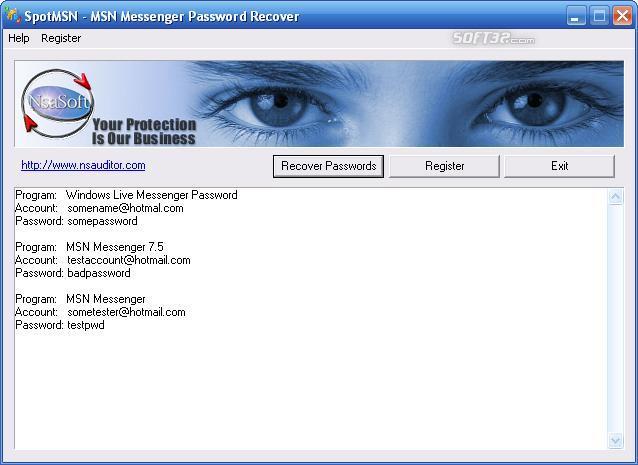
Task: Open the Register menu in menu bar
Action: click(61, 38)
